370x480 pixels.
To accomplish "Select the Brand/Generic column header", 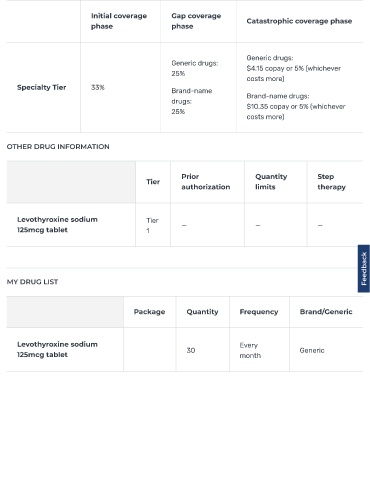I will click(x=326, y=312).
